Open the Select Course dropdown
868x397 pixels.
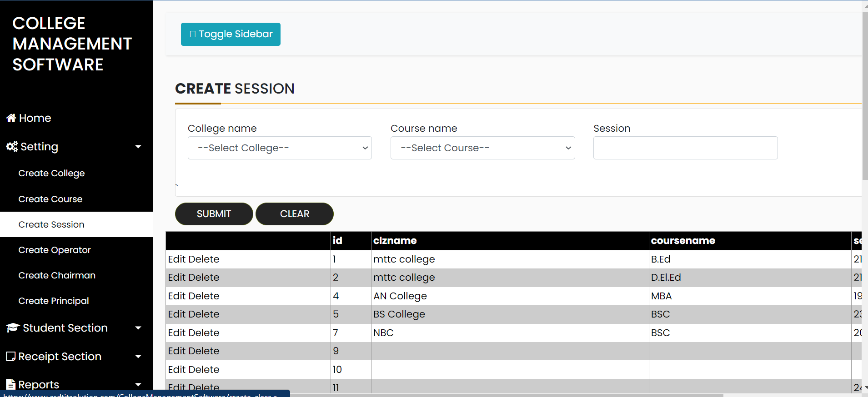482,148
